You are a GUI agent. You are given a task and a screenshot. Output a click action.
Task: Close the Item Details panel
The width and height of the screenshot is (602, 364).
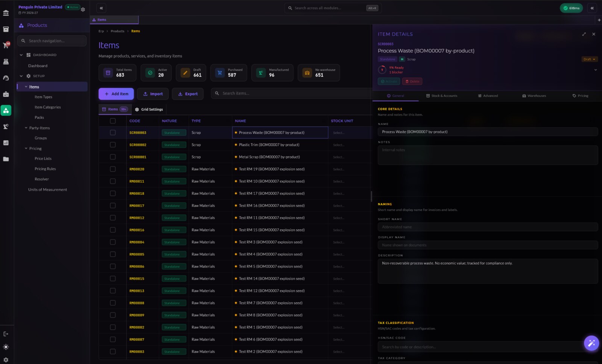(594, 34)
